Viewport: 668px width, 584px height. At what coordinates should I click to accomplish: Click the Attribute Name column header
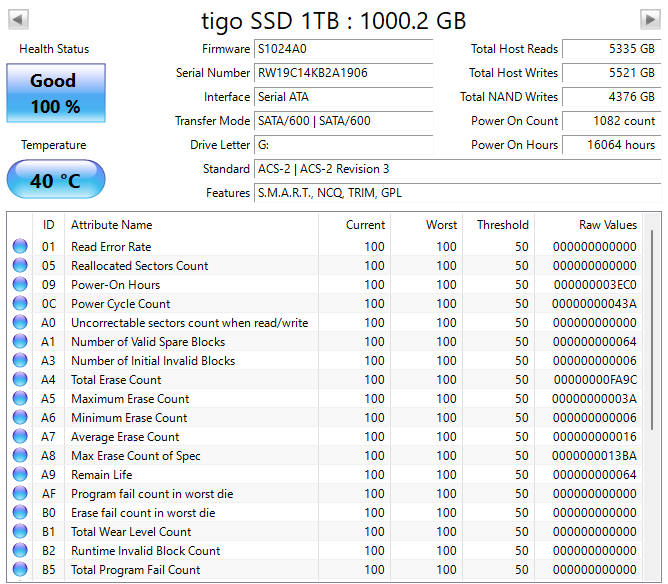pos(111,225)
